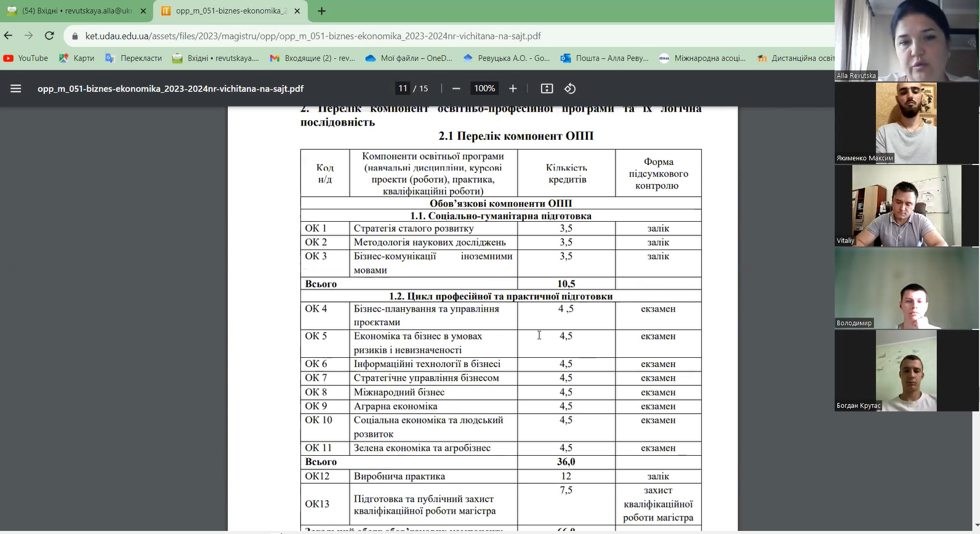Screen dimensions: 980x534
Task: Close the opp_m_051-biznes-ekonomika tab
Action: click(x=297, y=11)
